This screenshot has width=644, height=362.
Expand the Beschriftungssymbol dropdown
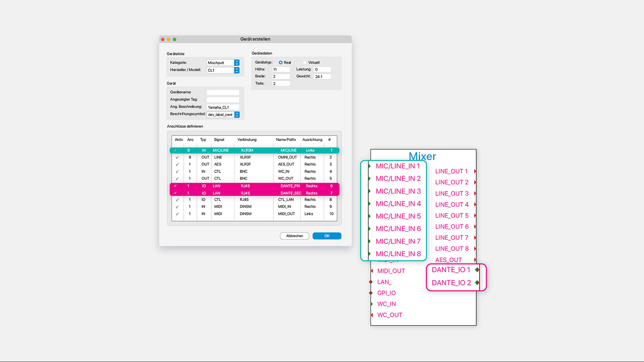(x=237, y=115)
